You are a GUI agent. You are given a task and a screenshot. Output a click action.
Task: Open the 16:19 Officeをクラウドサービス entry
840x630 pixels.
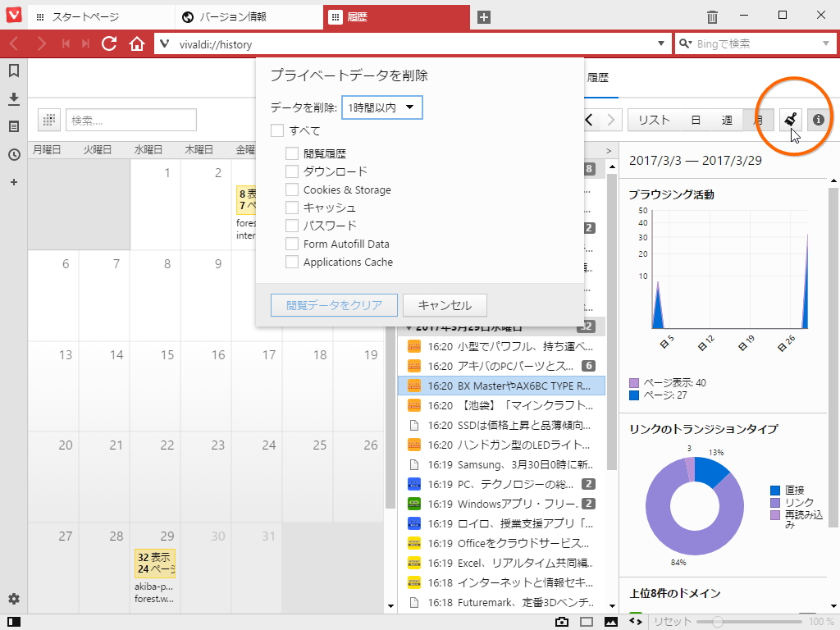[x=502, y=543]
